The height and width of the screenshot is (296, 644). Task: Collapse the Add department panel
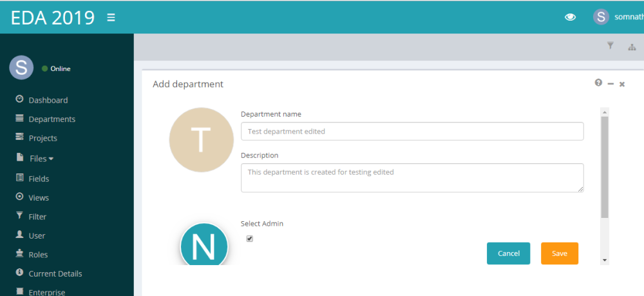[611, 84]
